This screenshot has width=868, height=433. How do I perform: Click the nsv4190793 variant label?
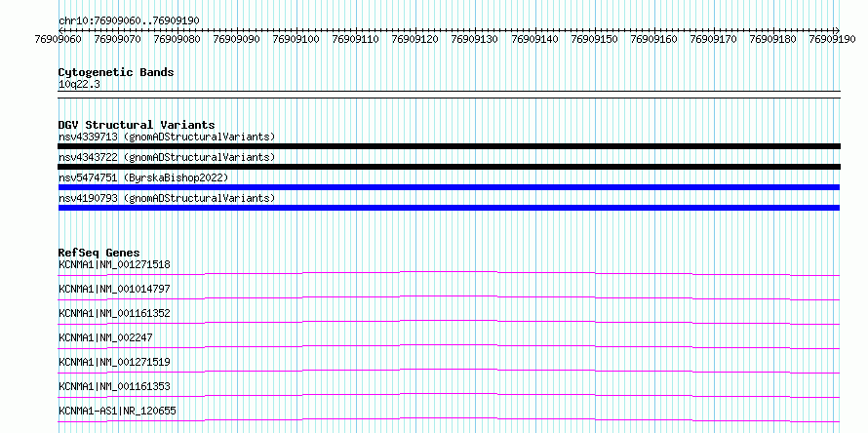pyautogui.click(x=167, y=198)
